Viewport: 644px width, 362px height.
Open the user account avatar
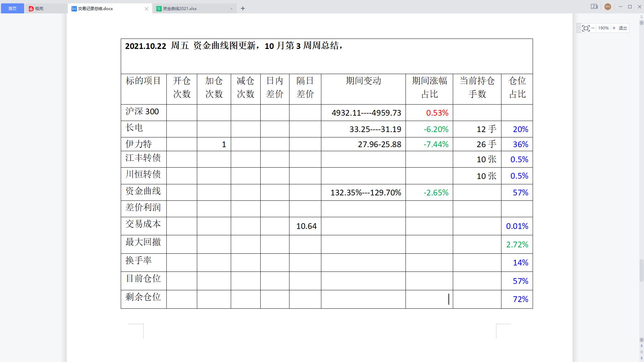607,7
